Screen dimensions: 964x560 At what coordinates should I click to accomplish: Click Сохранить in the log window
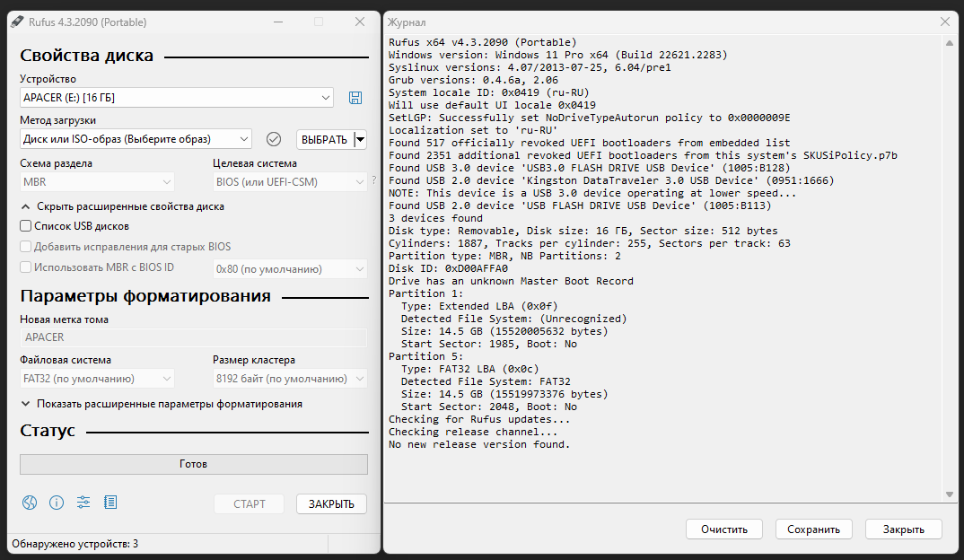pos(814,529)
